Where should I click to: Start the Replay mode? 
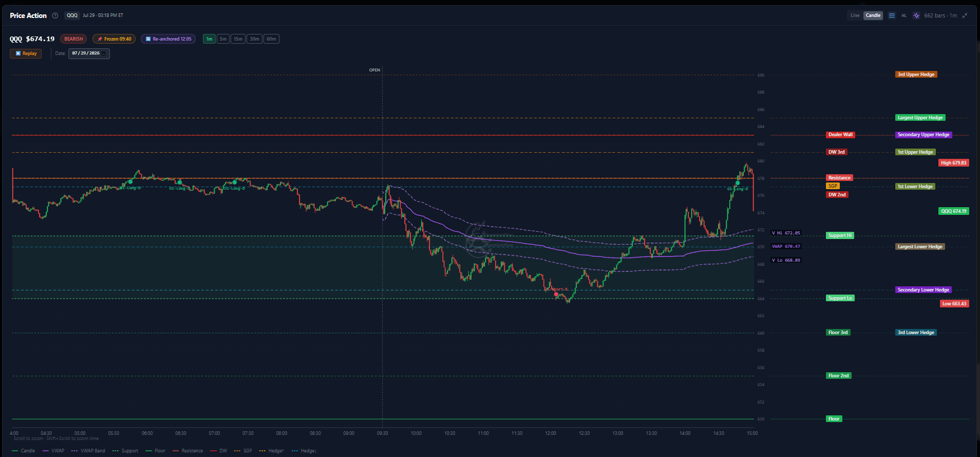(x=26, y=53)
